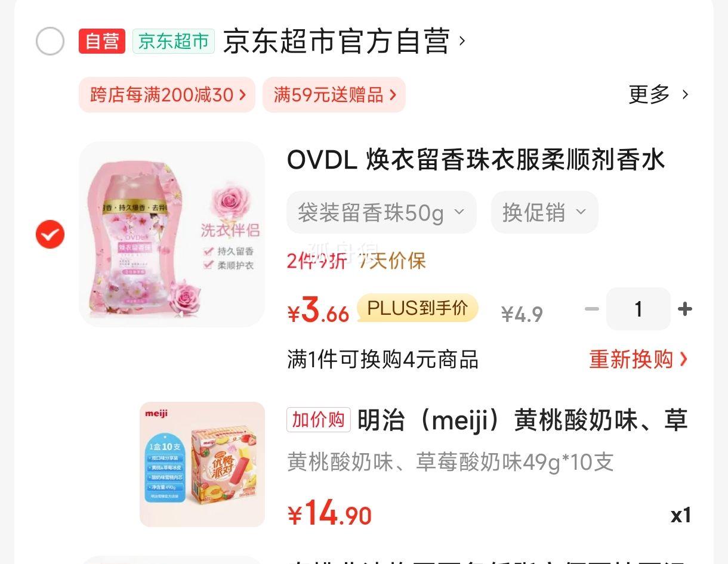Tap the PLUS到手价 badge
Viewport: 728px width, 564px height.
pyautogui.click(x=417, y=308)
